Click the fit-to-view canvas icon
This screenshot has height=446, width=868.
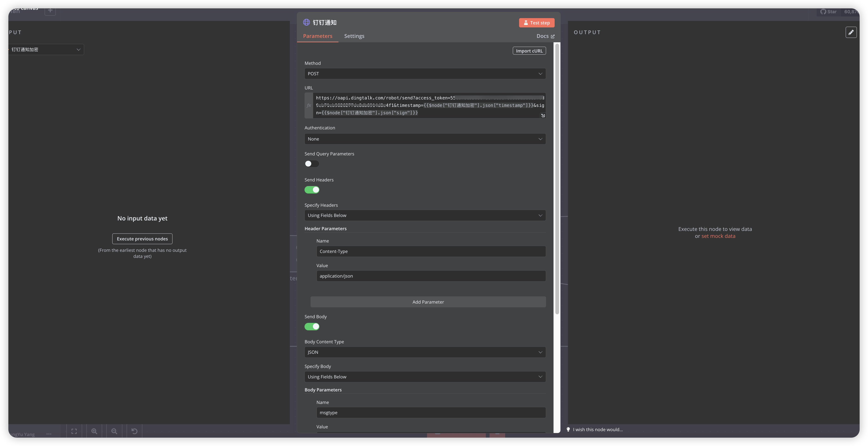(x=74, y=431)
